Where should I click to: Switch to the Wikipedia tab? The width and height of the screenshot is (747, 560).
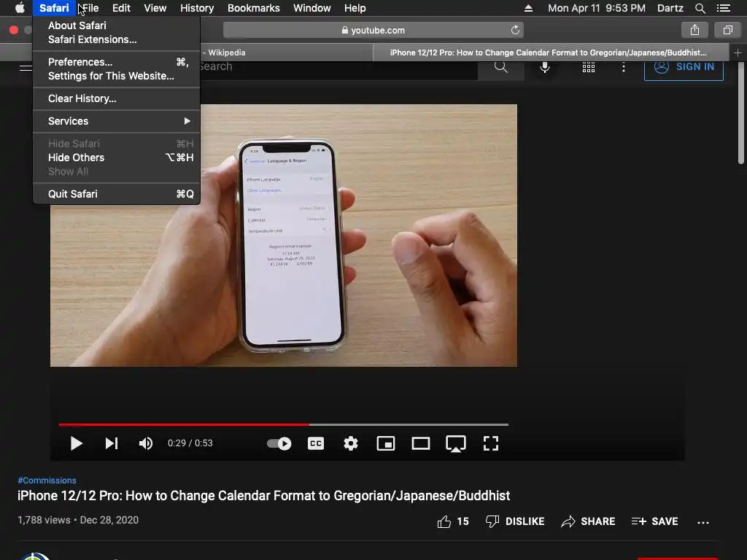pyautogui.click(x=286, y=52)
